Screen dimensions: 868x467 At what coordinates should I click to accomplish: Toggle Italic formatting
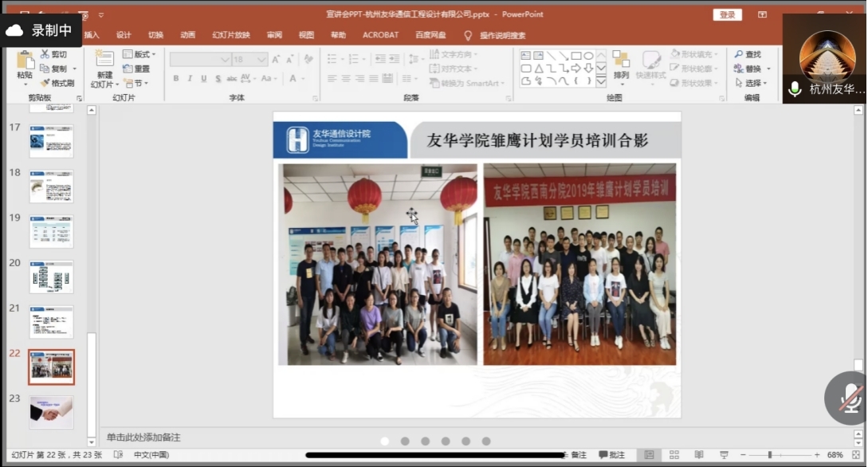tap(190, 79)
